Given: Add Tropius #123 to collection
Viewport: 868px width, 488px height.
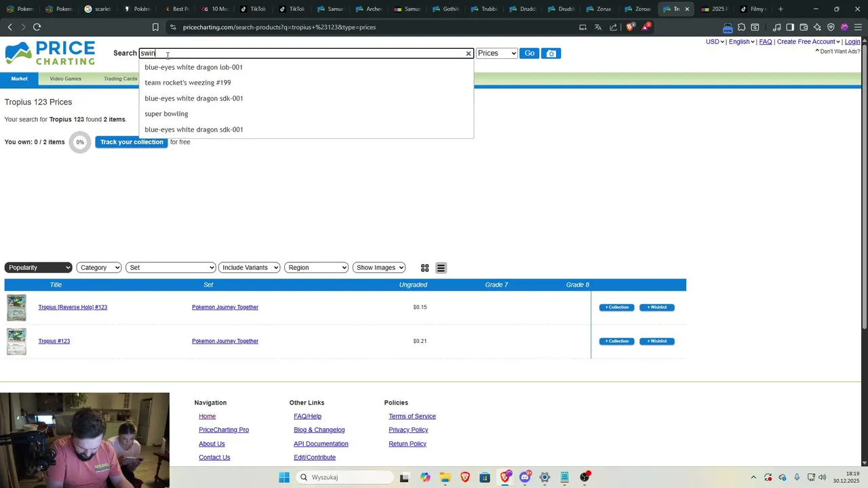Looking at the screenshot, I should (617, 342).
